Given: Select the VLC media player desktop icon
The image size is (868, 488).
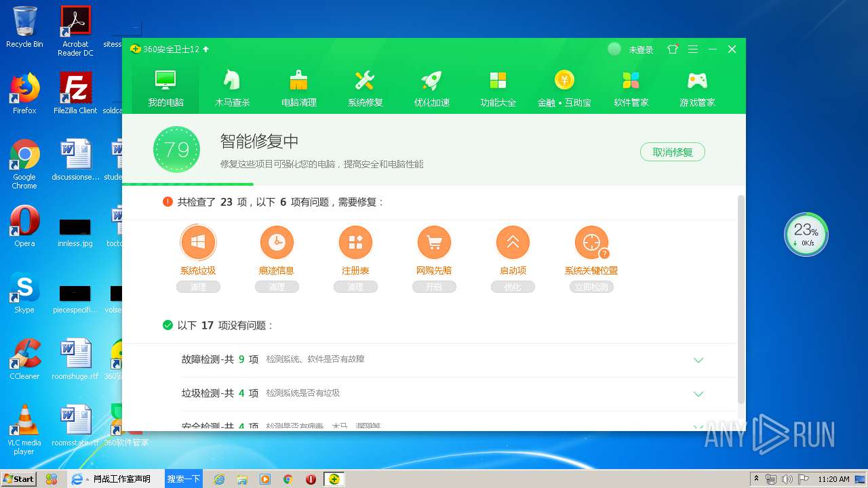Looking at the screenshot, I should [x=24, y=430].
